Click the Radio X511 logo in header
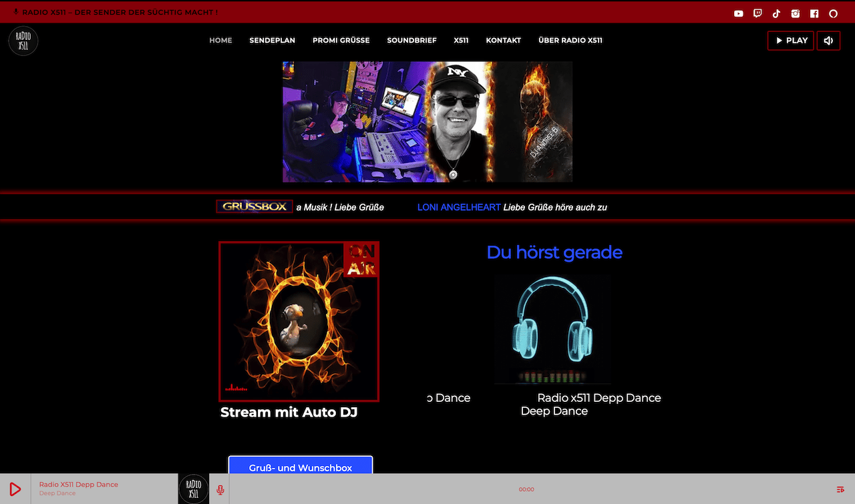Viewport: 855px width, 504px height. click(x=23, y=41)
